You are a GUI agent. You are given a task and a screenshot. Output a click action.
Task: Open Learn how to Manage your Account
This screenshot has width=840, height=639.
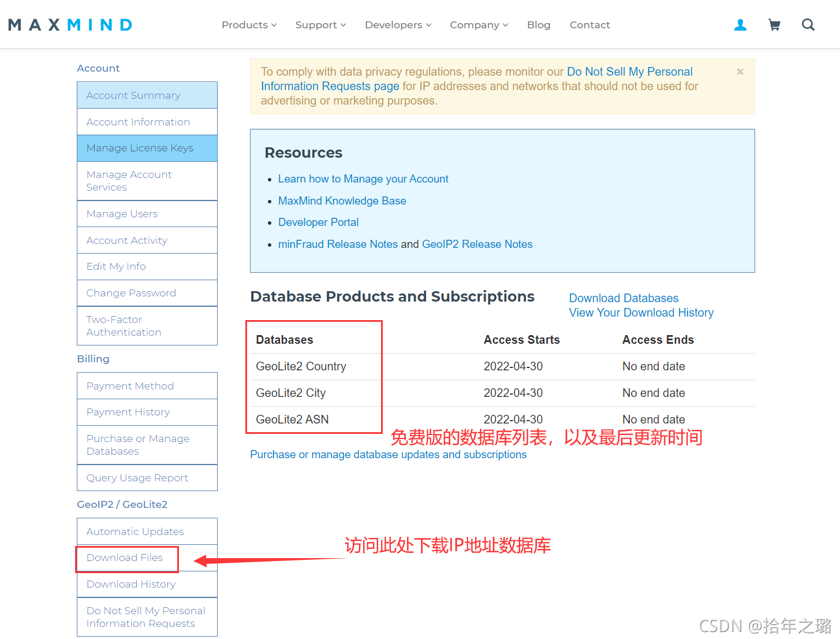tap(363, 179)
